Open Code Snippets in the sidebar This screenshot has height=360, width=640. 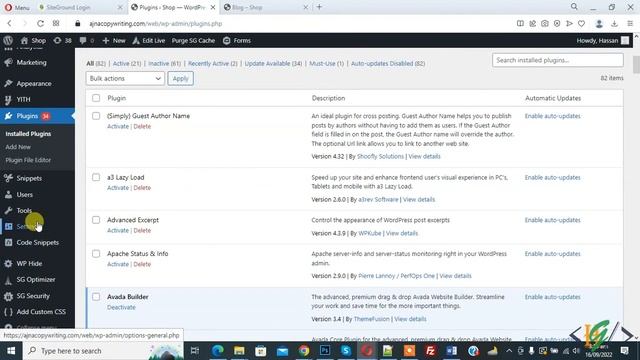(38, 242)
